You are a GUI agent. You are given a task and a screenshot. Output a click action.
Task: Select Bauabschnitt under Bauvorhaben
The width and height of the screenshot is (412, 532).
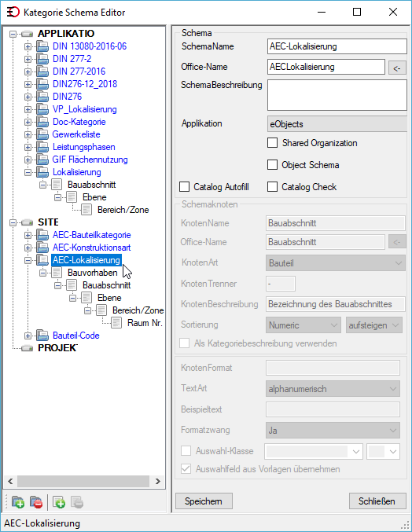[x=107, y=285]
